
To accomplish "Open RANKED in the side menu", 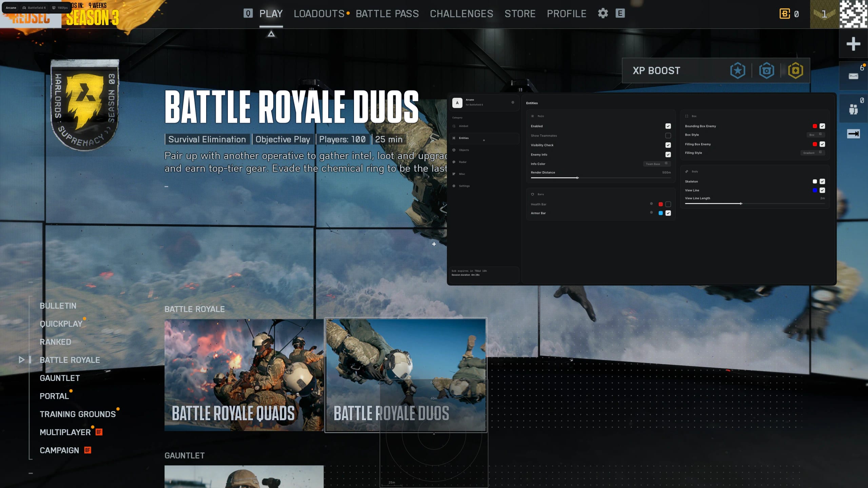I will pos(55,342).
